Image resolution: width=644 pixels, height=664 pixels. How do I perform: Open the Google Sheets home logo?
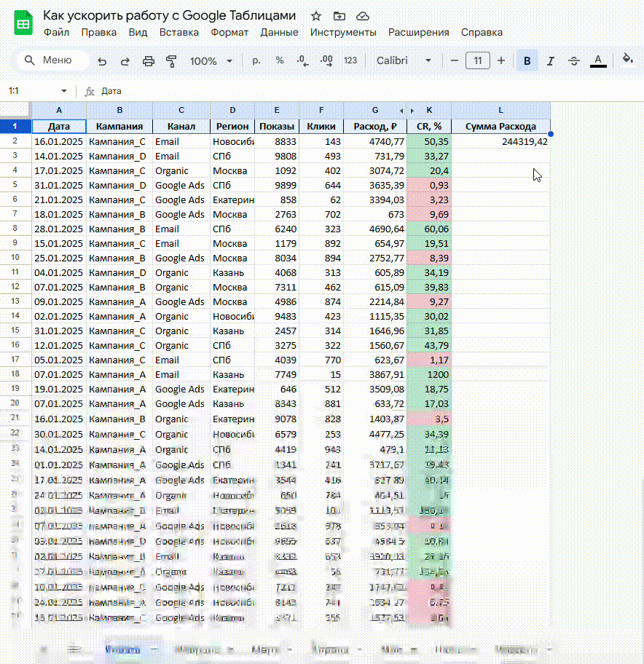pyautogui.click(x=23, y=23)
